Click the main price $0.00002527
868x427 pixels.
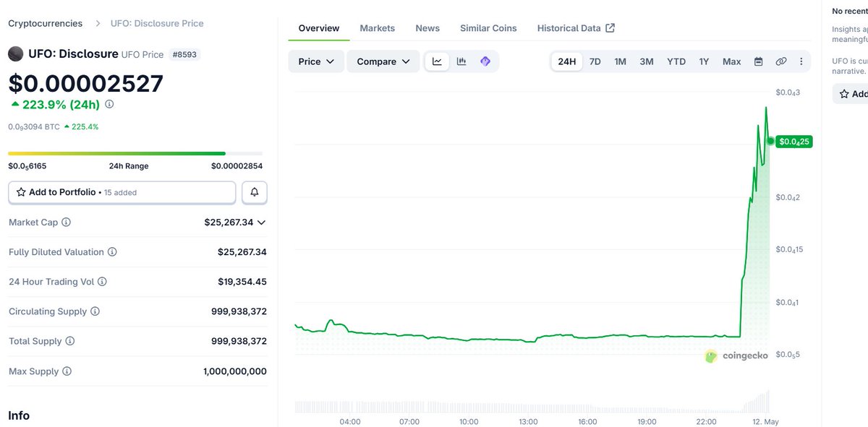pos(85,83)
